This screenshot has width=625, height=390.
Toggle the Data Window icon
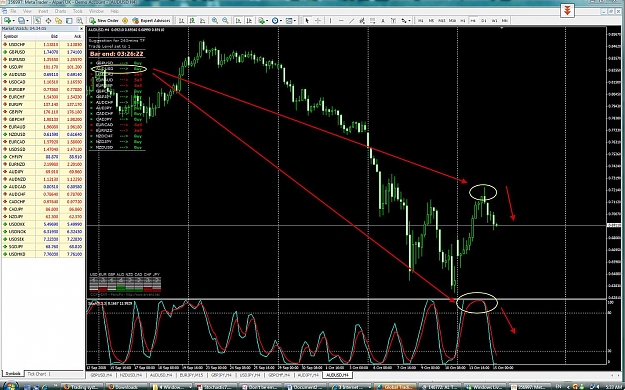pos(48,20)
